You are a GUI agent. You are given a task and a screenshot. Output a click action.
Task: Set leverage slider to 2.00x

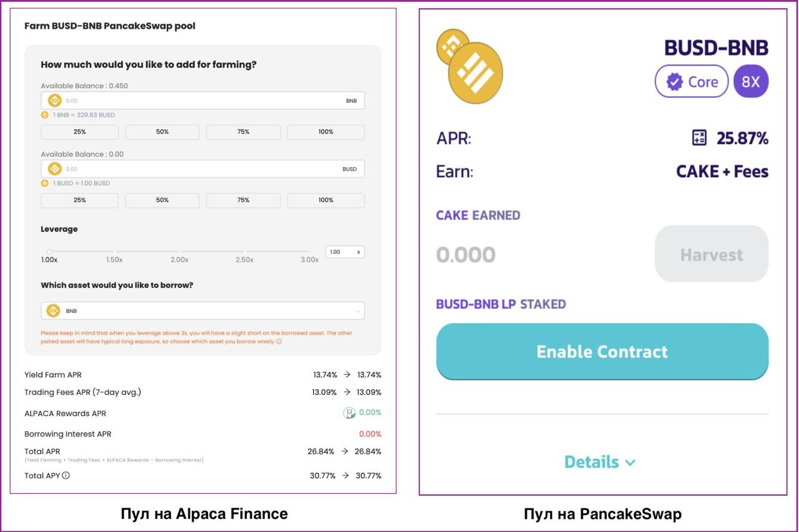tap(180, 252)
